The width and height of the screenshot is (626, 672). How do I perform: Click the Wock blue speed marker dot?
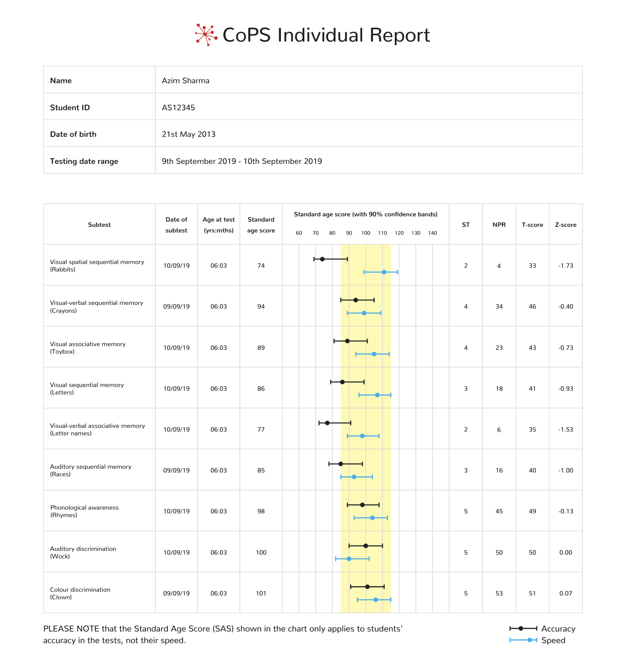349,559
